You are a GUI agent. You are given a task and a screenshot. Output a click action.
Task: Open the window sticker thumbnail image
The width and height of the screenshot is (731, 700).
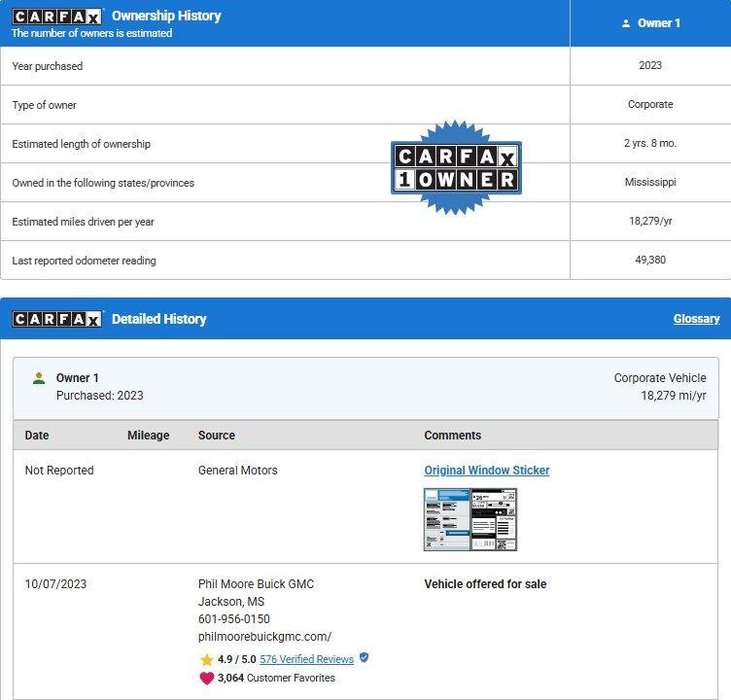click(x=470, y=519)
